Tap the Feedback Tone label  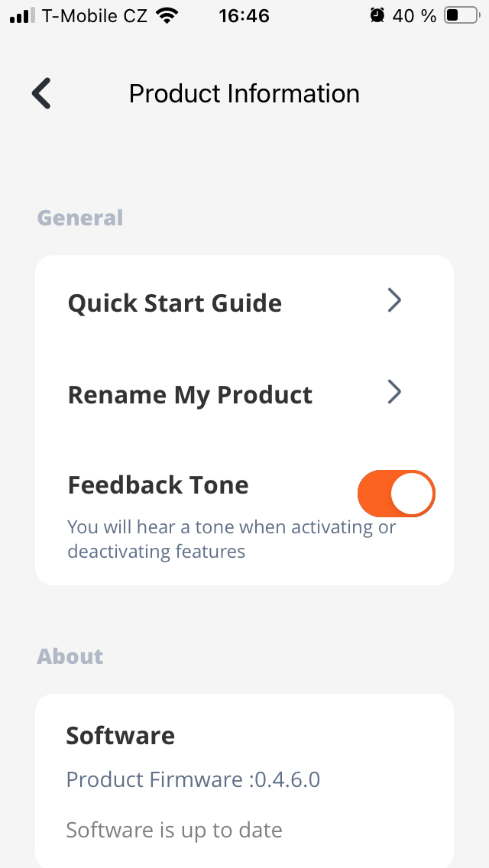click(158, 485)
